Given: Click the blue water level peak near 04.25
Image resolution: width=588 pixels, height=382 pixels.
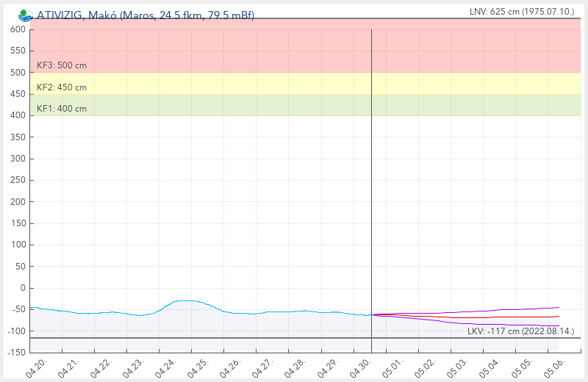Looking at the screenshot, I should click(x=187, y=300).
